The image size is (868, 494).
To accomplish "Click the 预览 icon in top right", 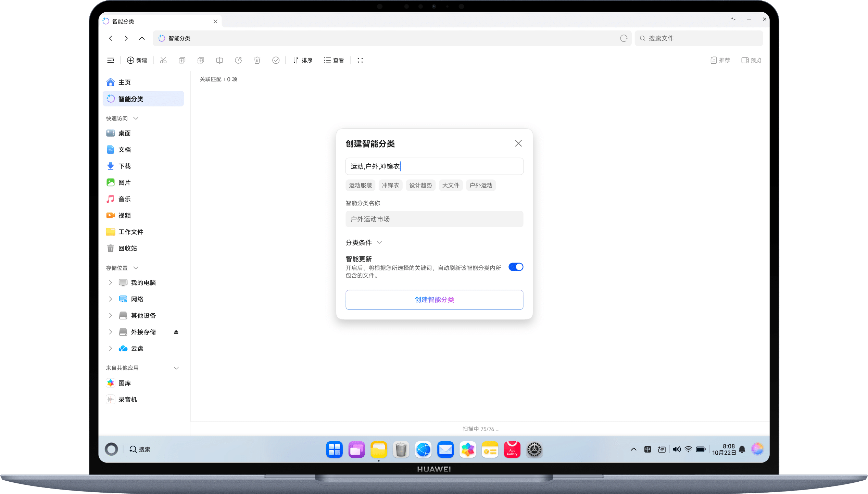I will point(751,60).
